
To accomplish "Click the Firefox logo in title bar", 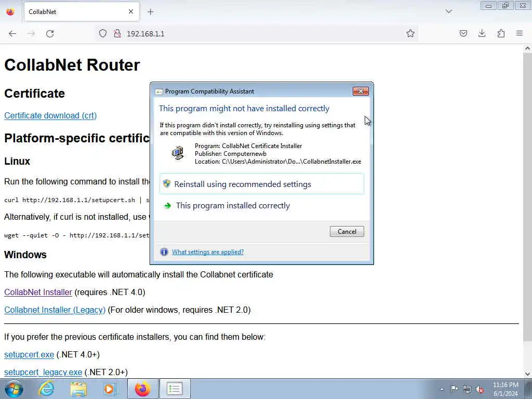I will pos(10,12).
